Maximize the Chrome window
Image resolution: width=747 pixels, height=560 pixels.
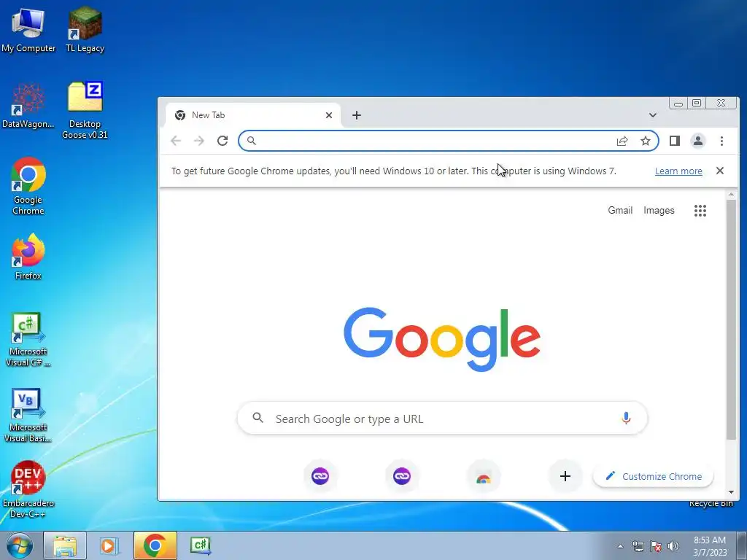click(697, 104)
